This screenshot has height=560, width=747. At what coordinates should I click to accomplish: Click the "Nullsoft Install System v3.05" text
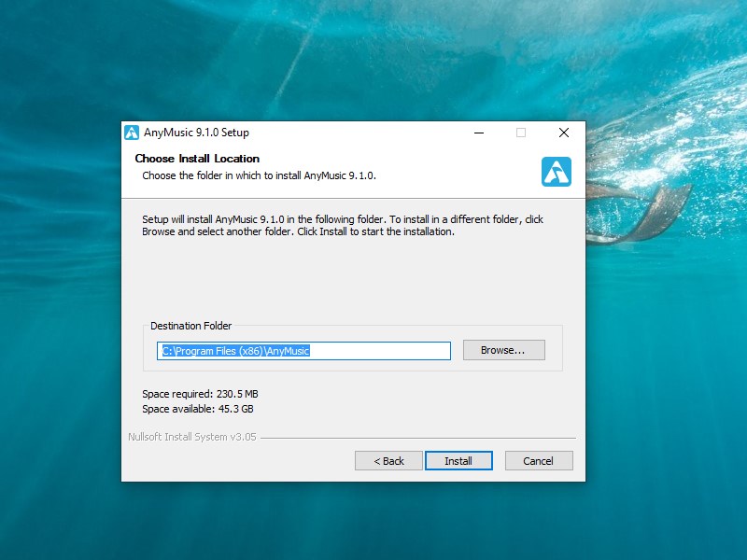point(192,437)
